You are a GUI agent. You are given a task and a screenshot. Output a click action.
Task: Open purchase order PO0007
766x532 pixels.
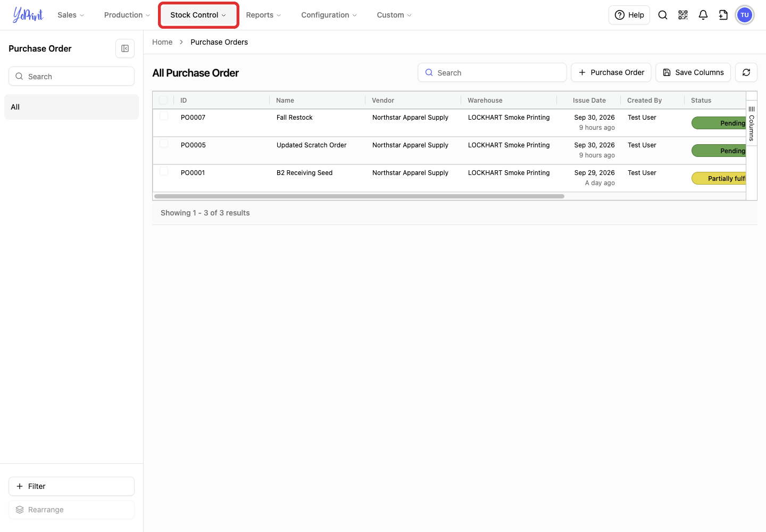click(x=193, y=118)
